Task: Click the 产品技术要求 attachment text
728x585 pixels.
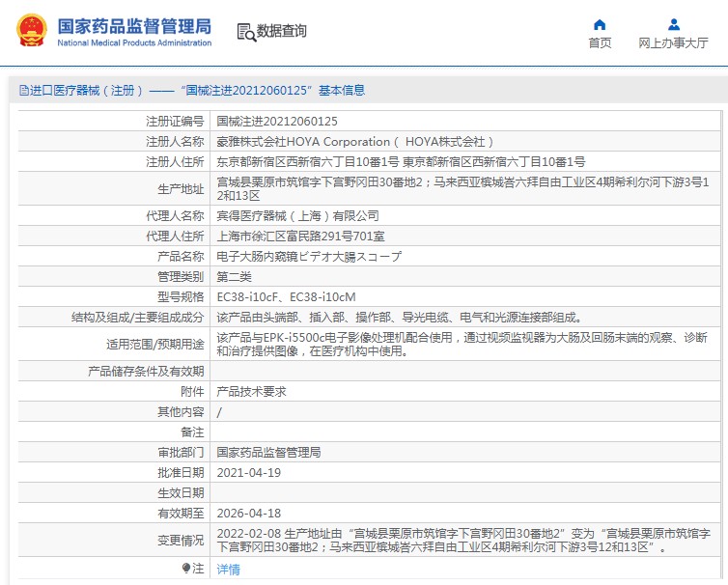Action: point(251,392)
